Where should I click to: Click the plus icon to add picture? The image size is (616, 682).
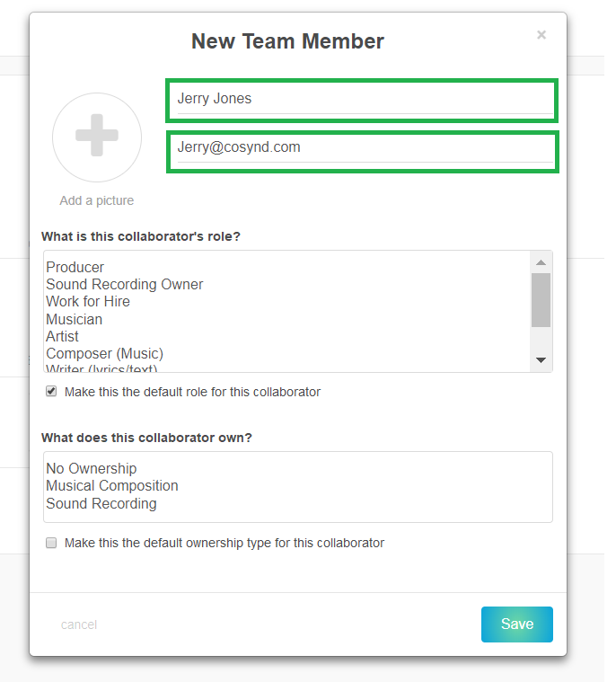pyautogui.click(x=97, y=137)
